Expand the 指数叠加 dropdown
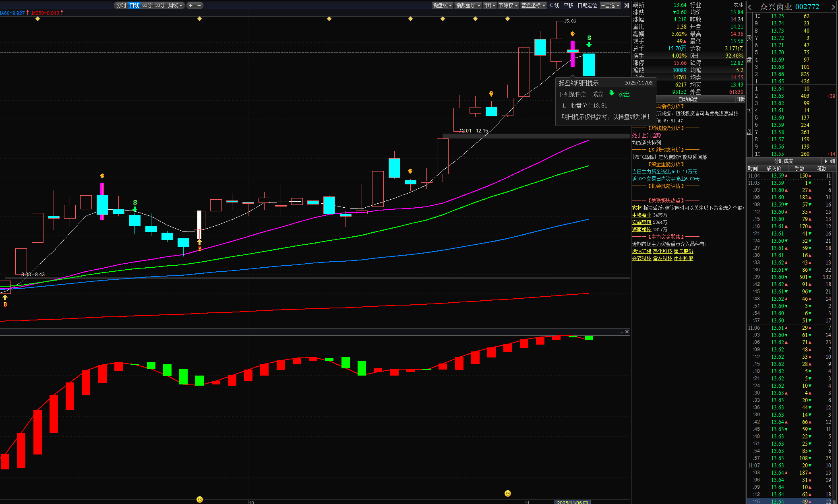The width and height of the screenshot is (838, 504). (x=468, y=5)
